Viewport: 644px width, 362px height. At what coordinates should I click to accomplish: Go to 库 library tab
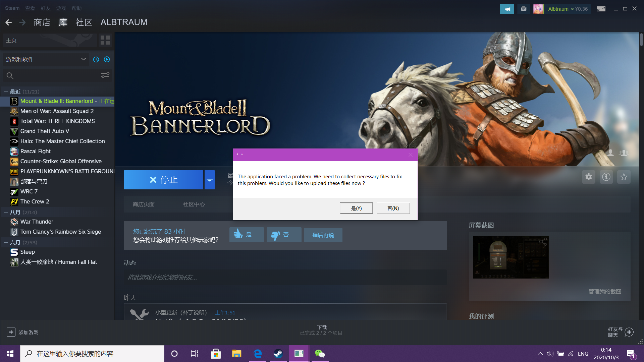63,22
